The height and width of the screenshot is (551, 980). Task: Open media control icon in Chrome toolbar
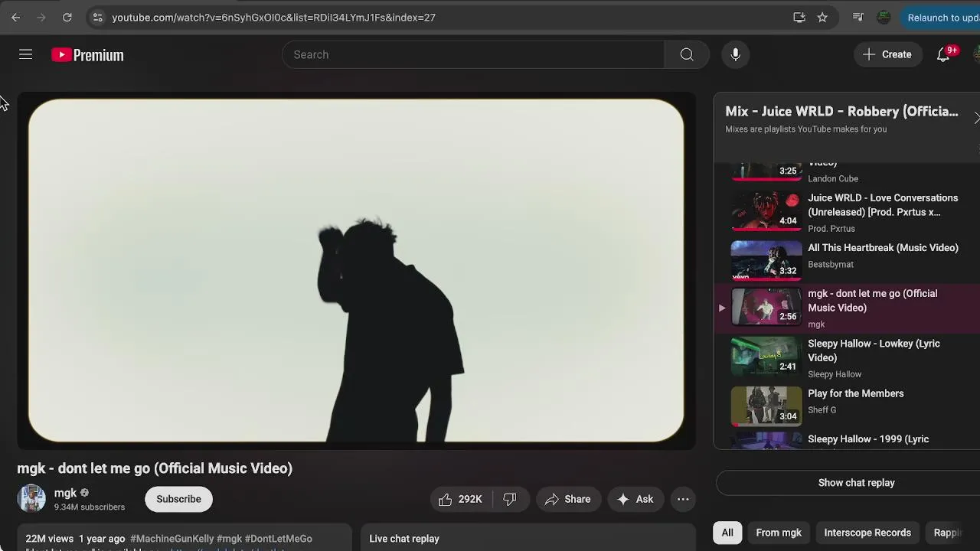coord(857,17)
